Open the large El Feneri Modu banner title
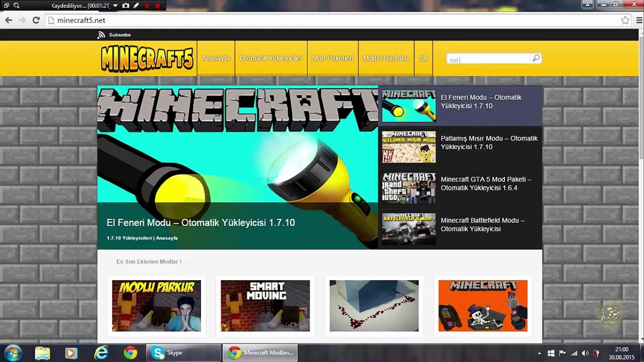Screen dimensions: 644x362 click(x=201, y=223)
